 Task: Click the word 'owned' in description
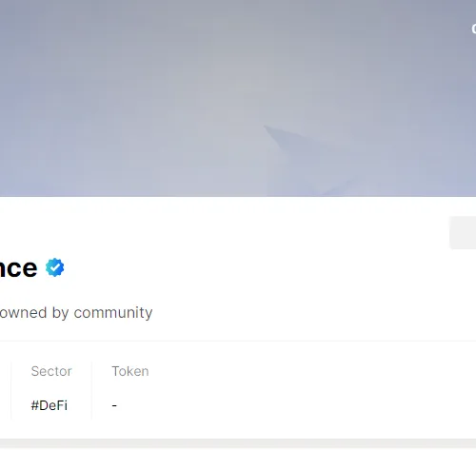pyautogui.click(x=24, y=312)
